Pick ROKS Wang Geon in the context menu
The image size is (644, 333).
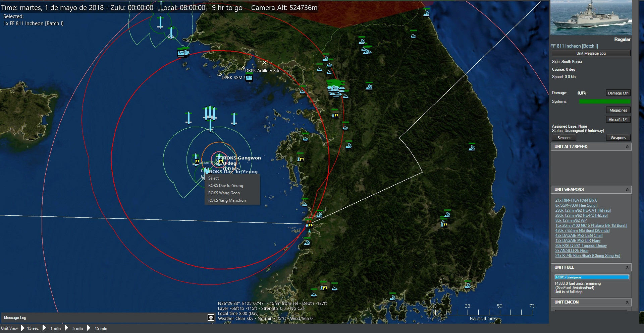click(224, 193)
